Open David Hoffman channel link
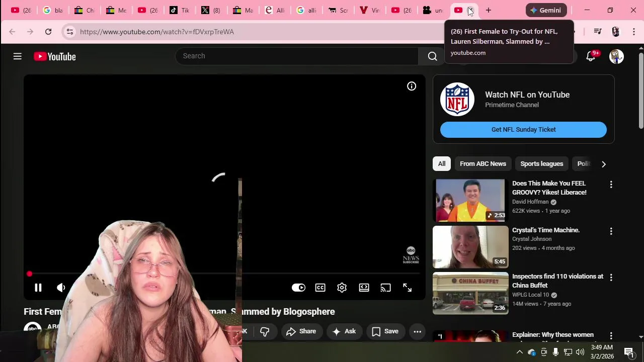 click(x=530, y=202)
